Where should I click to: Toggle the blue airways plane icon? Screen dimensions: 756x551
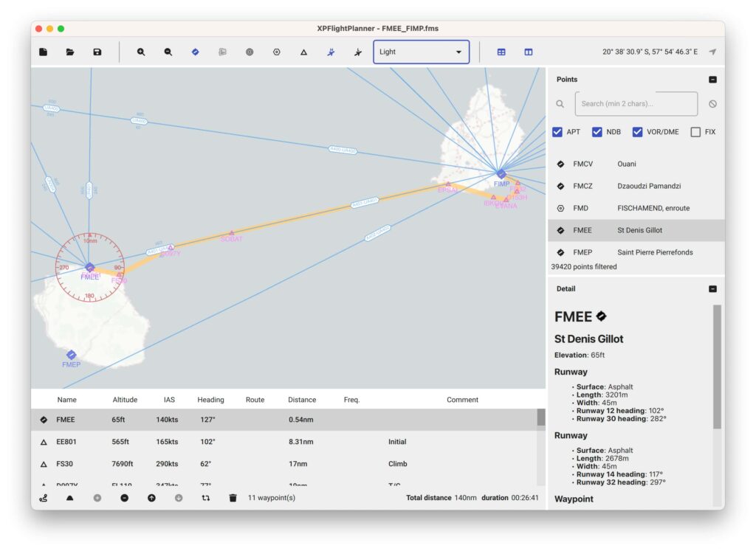331,52
